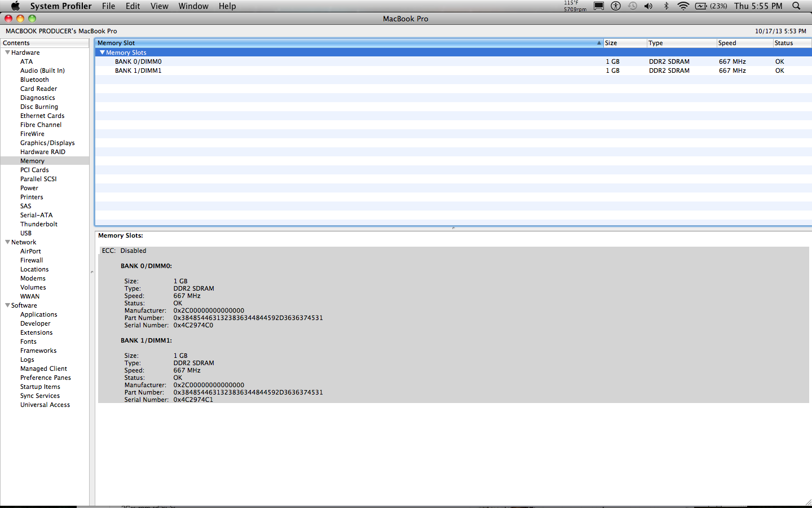Select Serial-ATA item
Screen dimensions: 812x508
(x=36, y=215)
